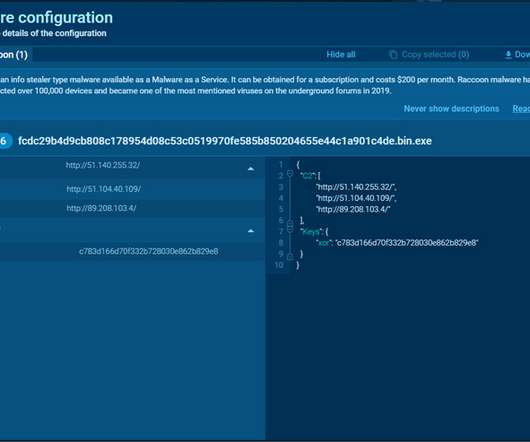Click the malware description text mentioning $200 per month
Screen dimensions: 530x442
pos(265,85)
